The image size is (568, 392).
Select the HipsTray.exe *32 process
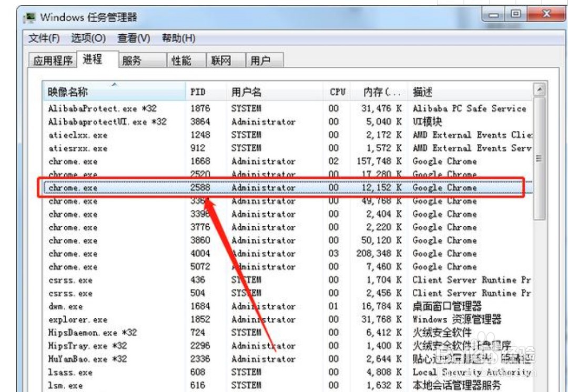[x=288, y=346]
